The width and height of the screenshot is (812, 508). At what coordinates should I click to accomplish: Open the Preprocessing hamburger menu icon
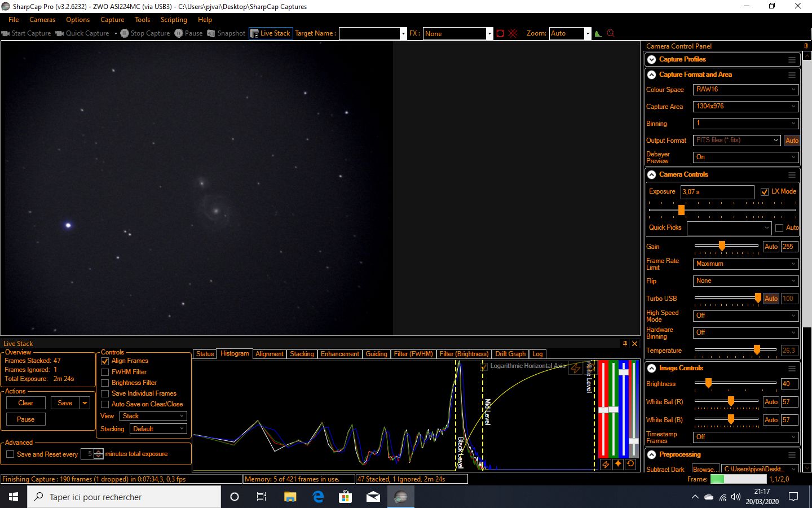pos(792,454)
